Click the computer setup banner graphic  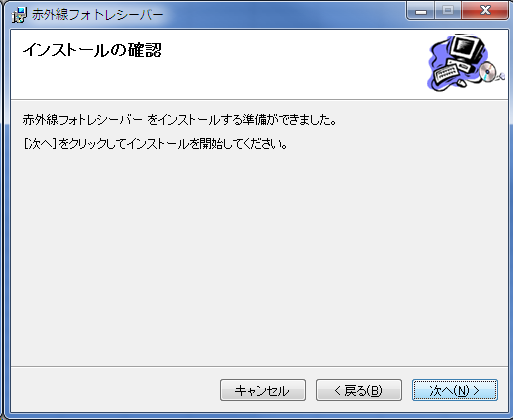(465, 62)
